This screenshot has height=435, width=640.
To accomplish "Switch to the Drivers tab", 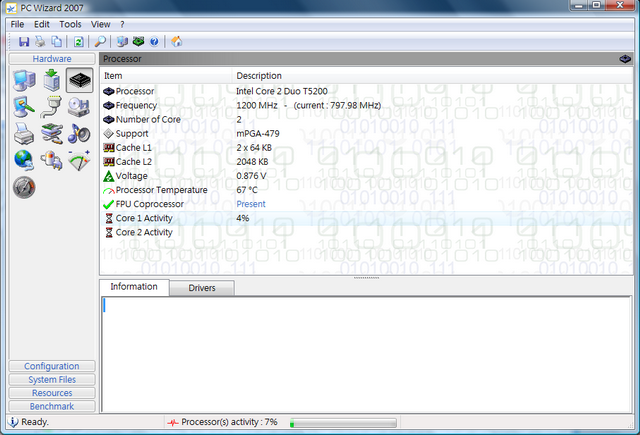I will tap(202, 288).
